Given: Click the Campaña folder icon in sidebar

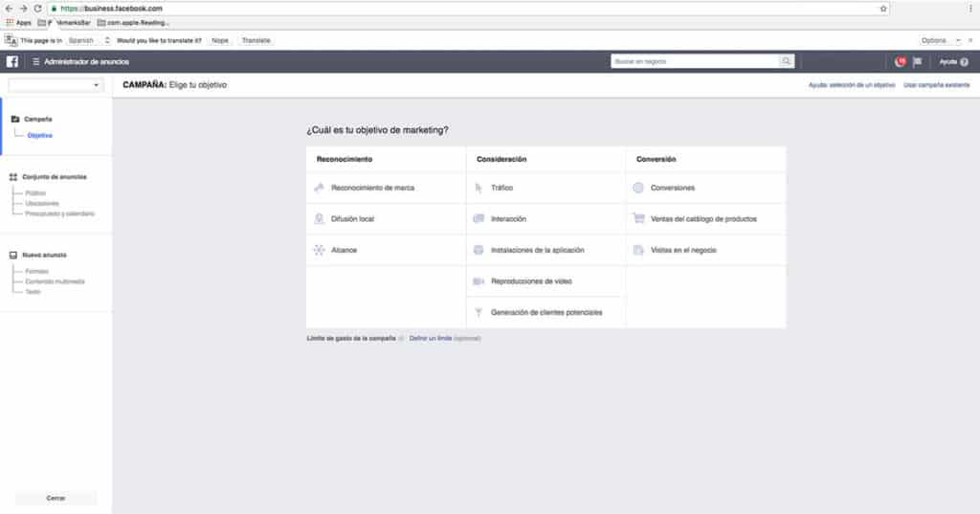Looking at the screenshot, I should click(x=15, y=119).
